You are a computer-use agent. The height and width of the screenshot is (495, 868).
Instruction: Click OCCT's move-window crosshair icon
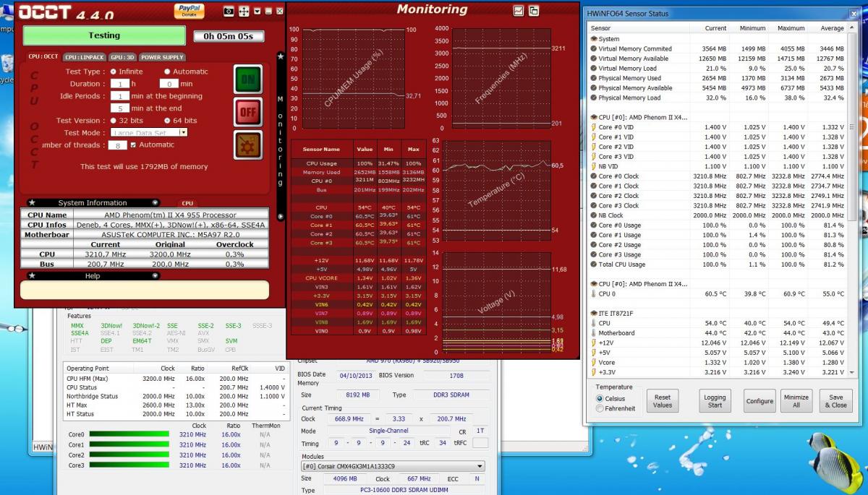[244, 12]
